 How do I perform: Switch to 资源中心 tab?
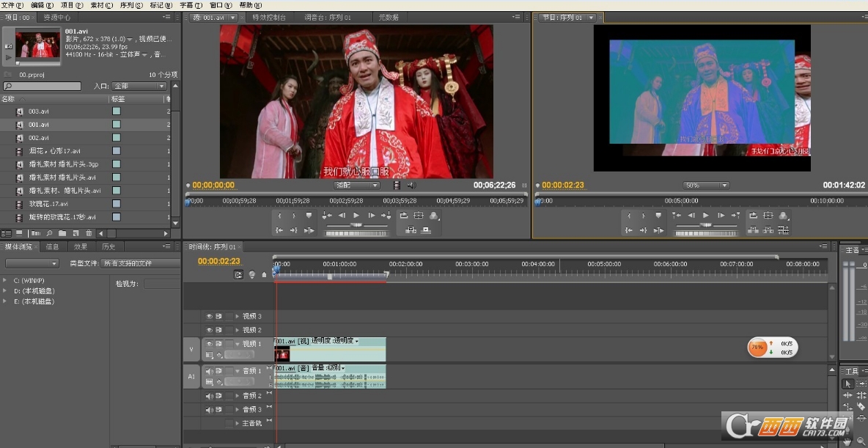[x=57, y=17]
